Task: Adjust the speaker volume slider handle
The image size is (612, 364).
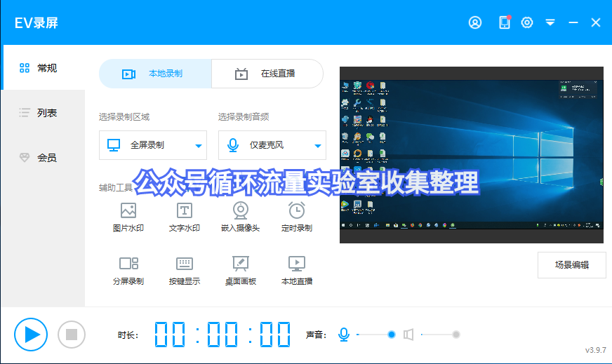Action: click(456, 335)
